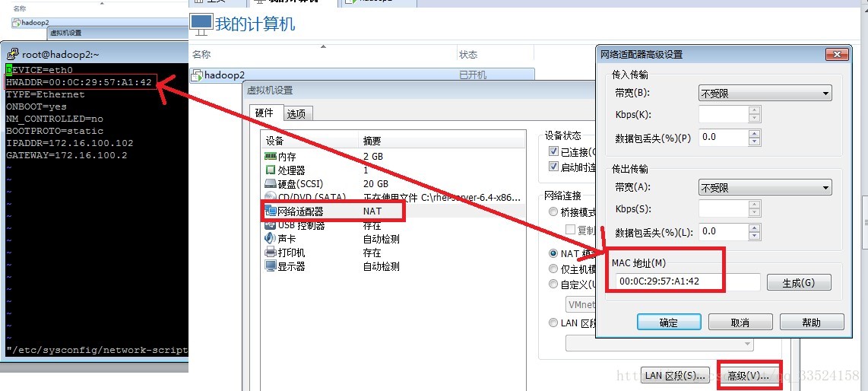Open incoming bandwidth (带宽 B) dropdown
Viewport: 868px width, 391px height.
(765, 94)
